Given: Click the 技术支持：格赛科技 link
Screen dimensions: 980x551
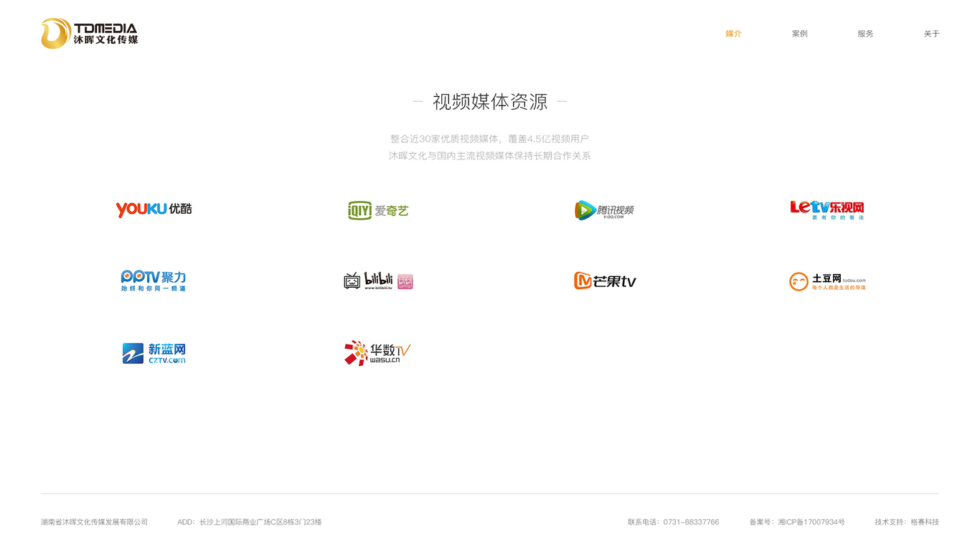Looking at the screenshot, I should point(907,522).
